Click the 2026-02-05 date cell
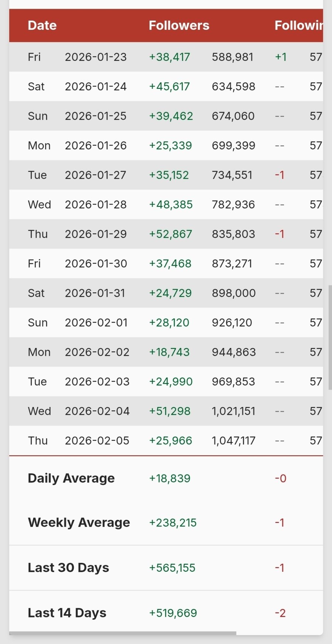The height and width of the screenshot is (644, 332). (97, 441)
